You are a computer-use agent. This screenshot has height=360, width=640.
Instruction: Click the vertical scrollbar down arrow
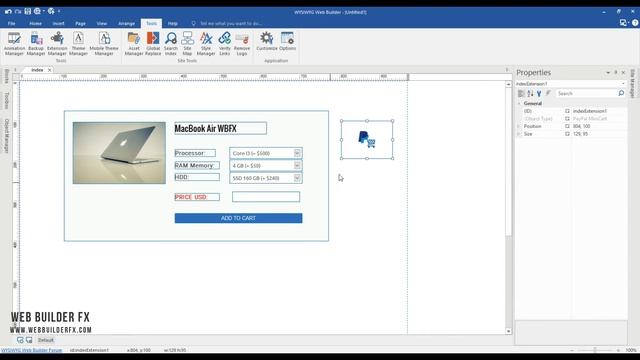click(509, 331)
